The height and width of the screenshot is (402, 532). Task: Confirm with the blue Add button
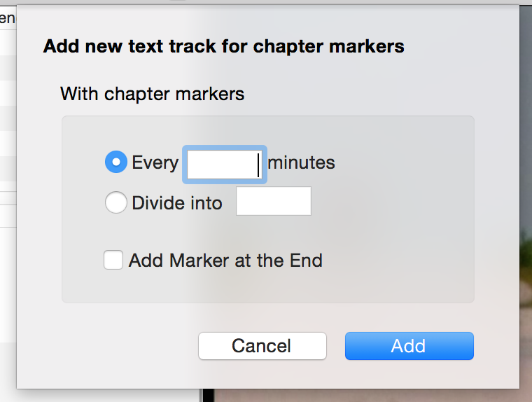point(409,346)
